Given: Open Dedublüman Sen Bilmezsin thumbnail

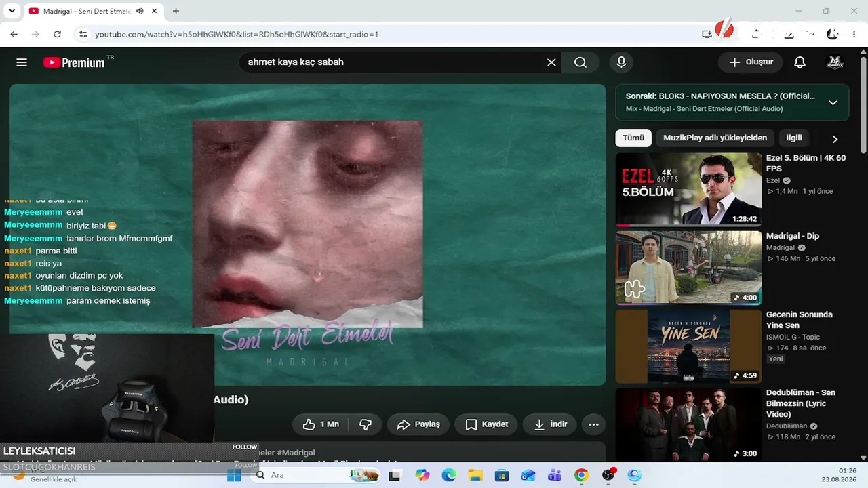Looking at the screenshot, I should pyautogui.click(x=688, y=424).
